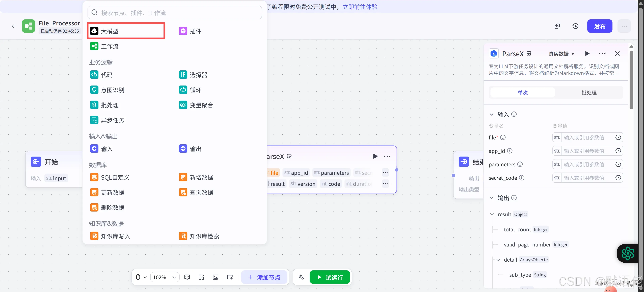The width and height of the screenshot is (644, 292).
Task: Open the comment tool in the bottom toolbar
Action: [187, 277]
